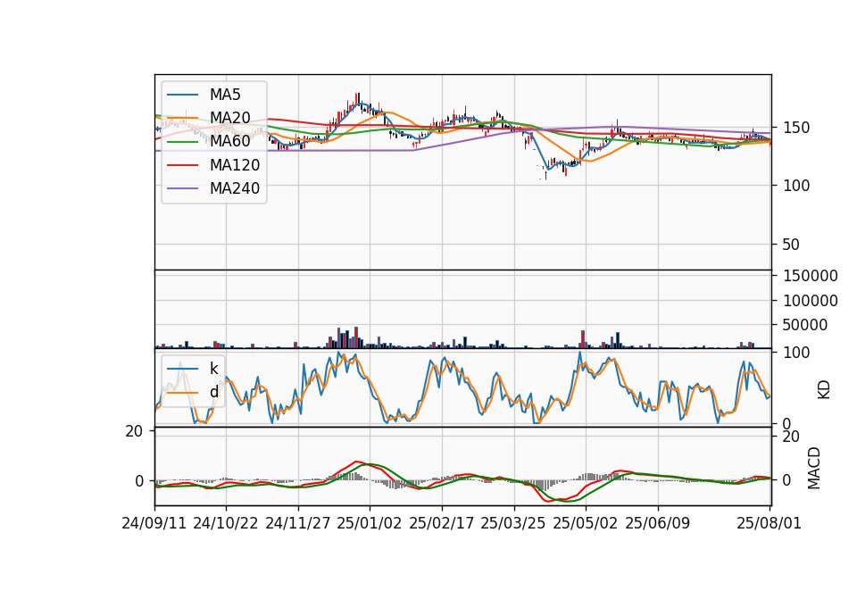857x616 pixels.
Task: Click the 100000 volume axis tick
Action: point(811,301)
